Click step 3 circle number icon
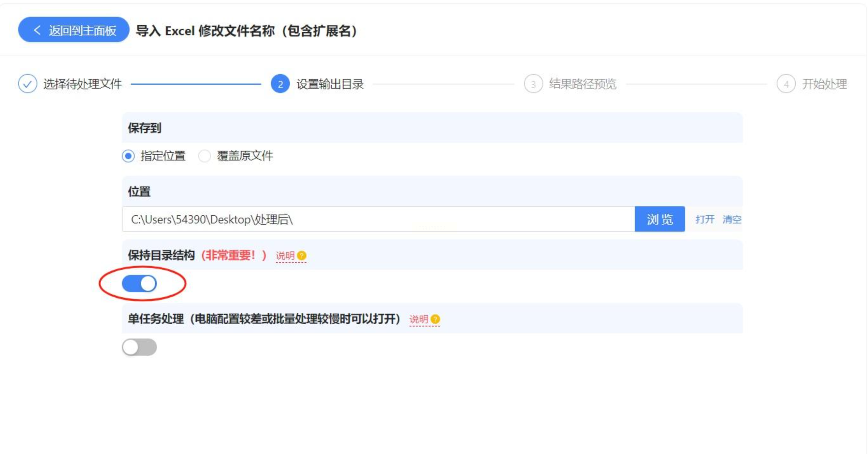This screenshot has width=868, height=454. (533, 84)
